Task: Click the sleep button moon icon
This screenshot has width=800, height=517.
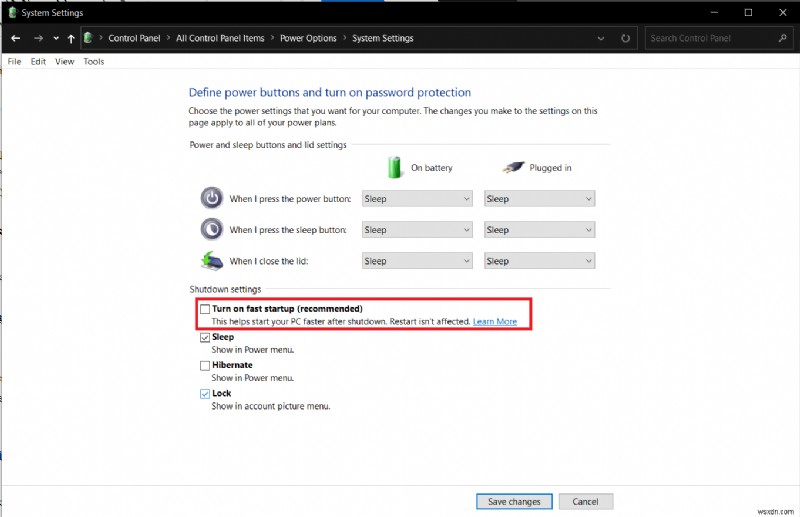Action: (211, 229)
